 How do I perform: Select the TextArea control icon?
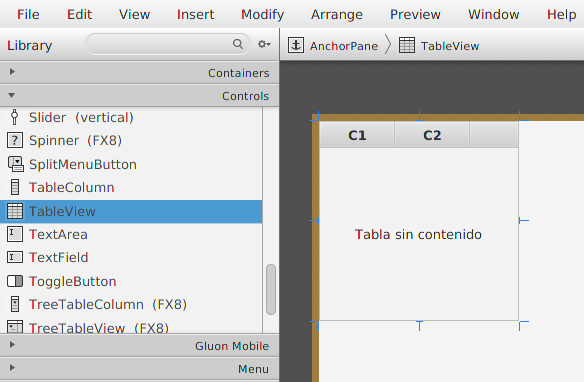point(15,235)
